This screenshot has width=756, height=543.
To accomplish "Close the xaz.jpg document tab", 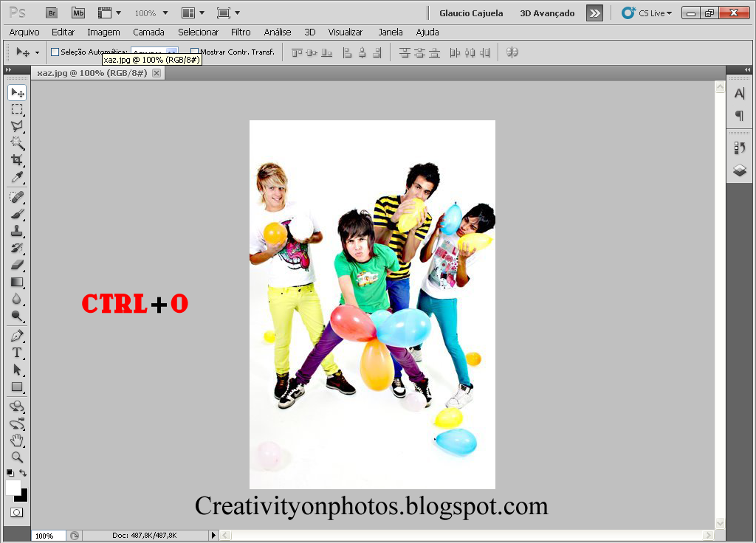I will pyautogui.click(x=157, y=73).
